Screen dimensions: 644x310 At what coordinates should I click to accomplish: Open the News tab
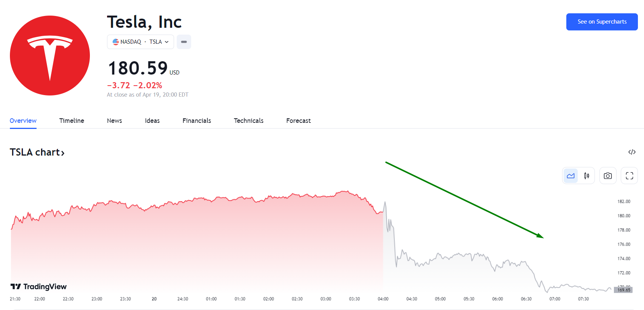(115, 121)
